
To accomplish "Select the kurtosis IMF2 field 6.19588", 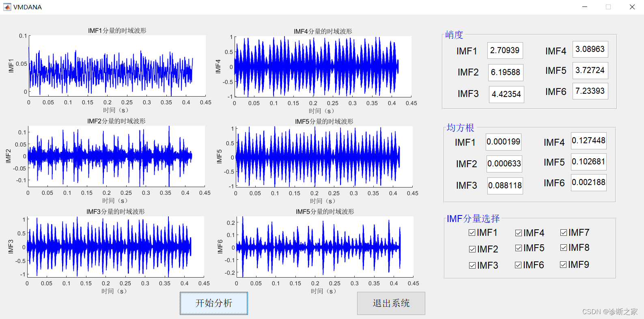I will tap(506, 73).
